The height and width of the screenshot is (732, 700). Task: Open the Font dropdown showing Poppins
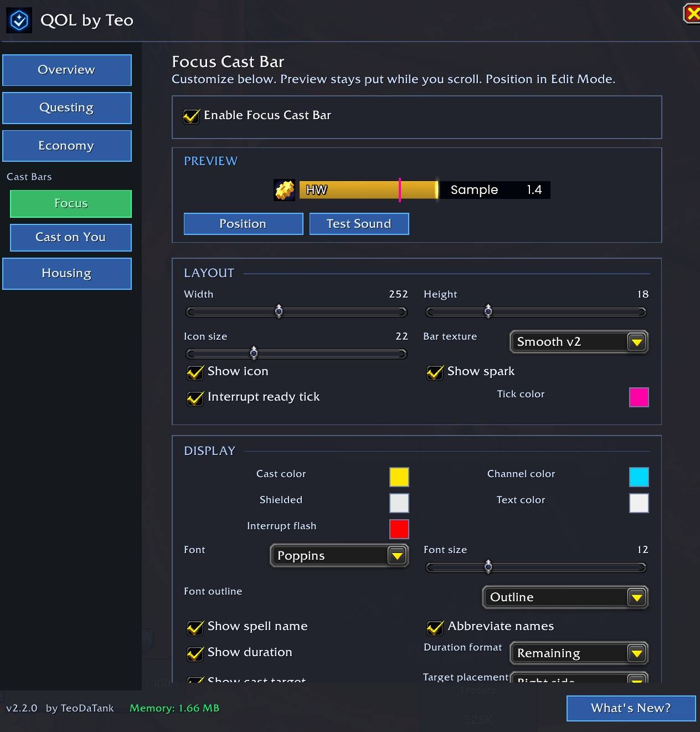(339, 556)
